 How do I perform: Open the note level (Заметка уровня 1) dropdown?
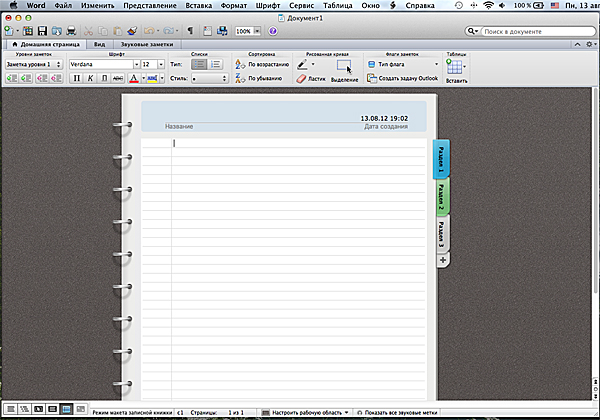click(33, 63)
